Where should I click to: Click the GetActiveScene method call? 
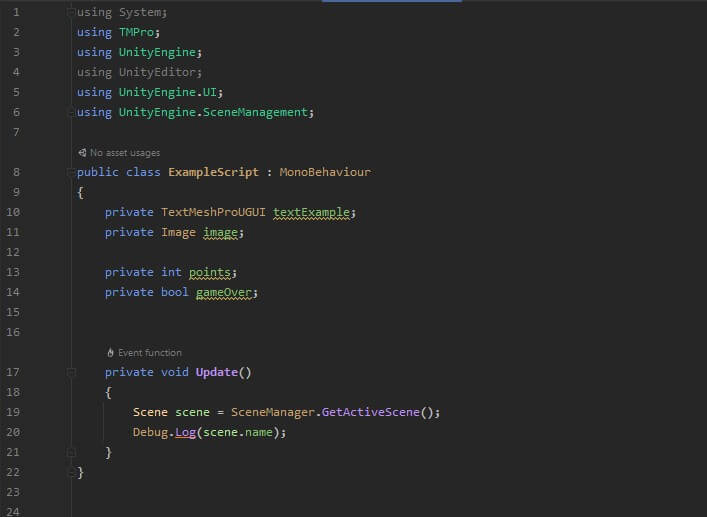(371, 412)
